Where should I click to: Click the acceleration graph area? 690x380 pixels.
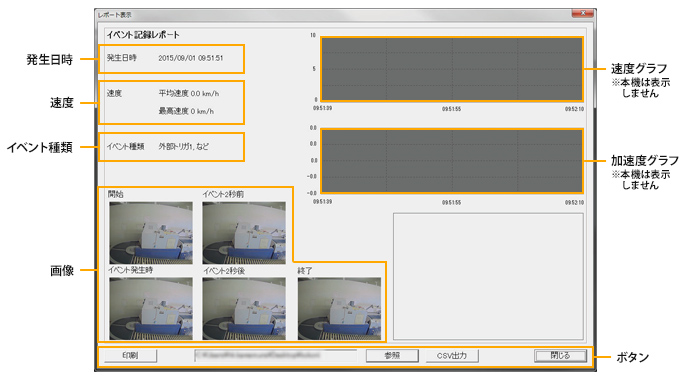click(x=452, y=161)
